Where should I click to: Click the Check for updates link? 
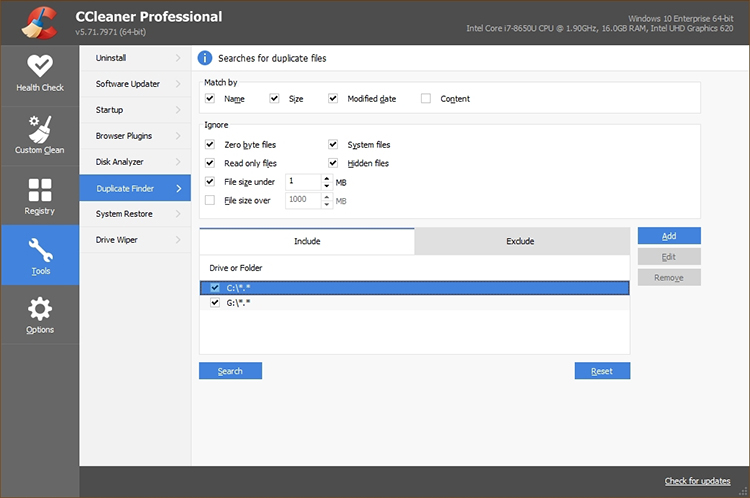(x=697, y=481)
